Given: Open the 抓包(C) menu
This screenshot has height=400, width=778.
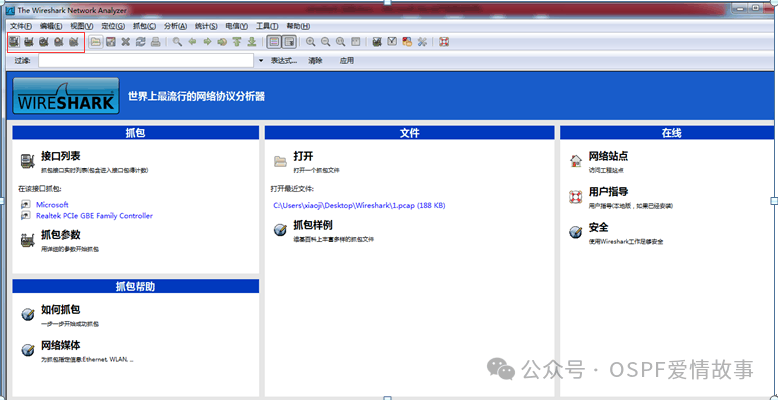Looking at the screenshot, I should [144, 25].
